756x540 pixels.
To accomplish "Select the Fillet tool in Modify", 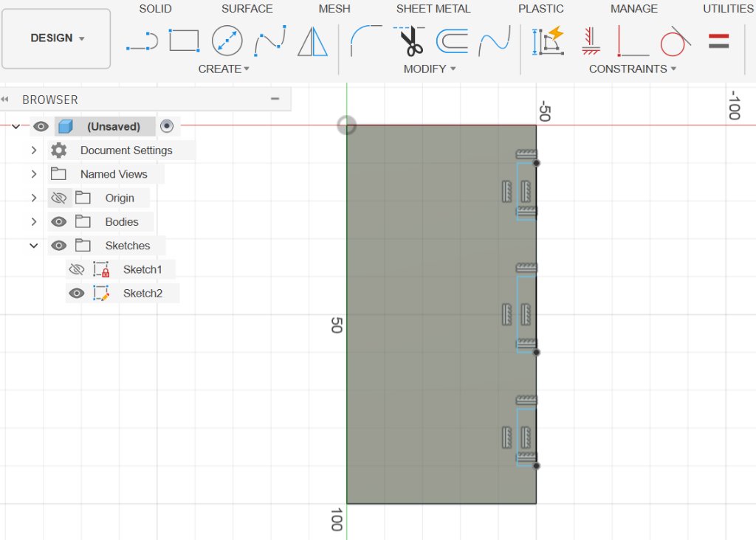I will point(366,41).
